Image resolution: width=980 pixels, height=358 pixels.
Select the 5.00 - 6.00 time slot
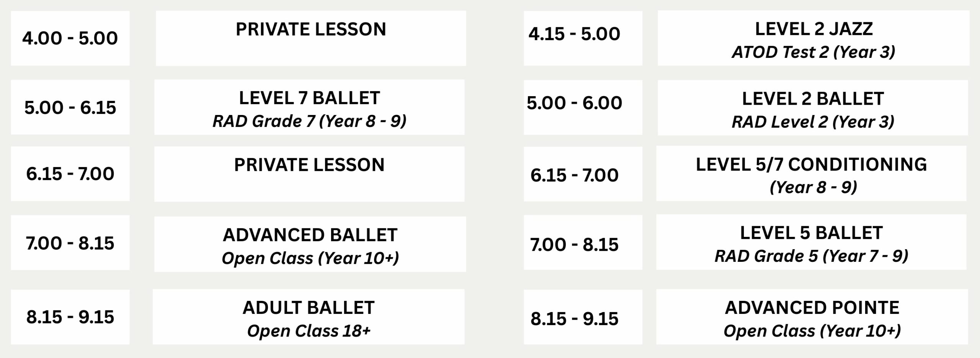pos(583,107)
